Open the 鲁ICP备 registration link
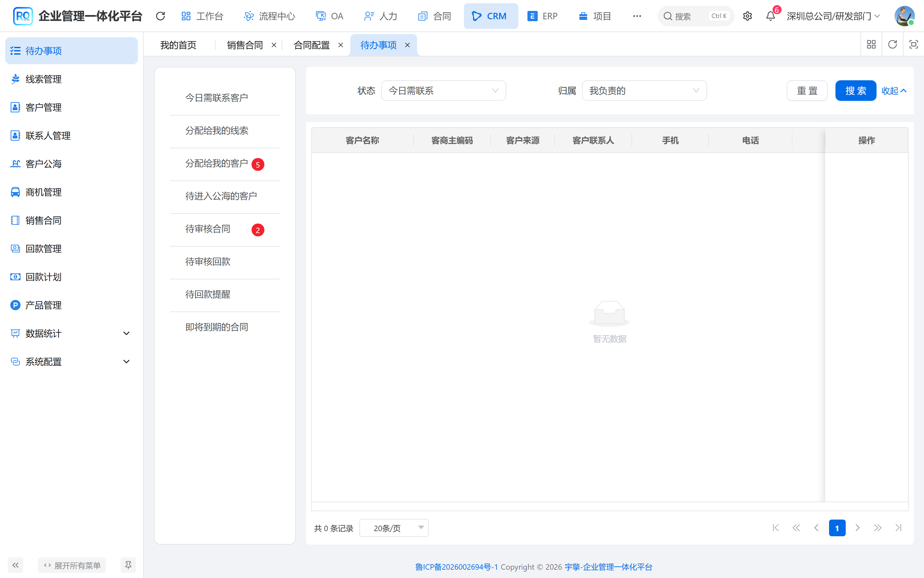Screen dimensions: 924x578 pyautogui.click(x=456, y=566)
